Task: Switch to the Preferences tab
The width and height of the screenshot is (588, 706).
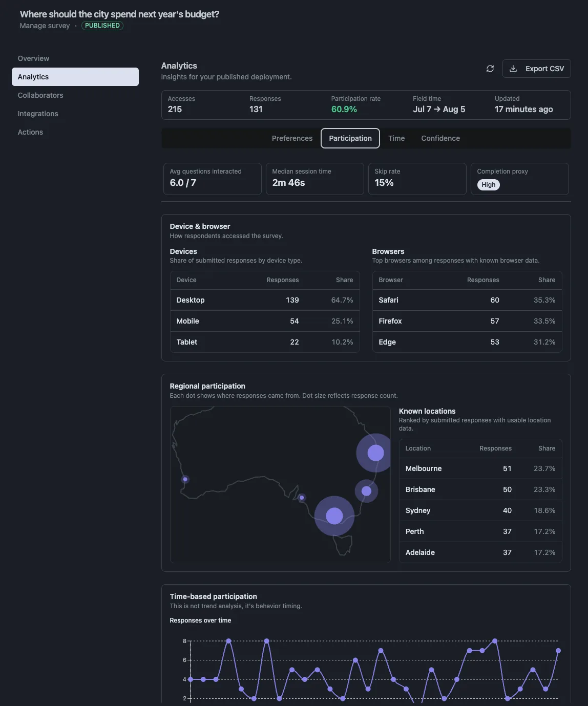Action: [292, 138]
